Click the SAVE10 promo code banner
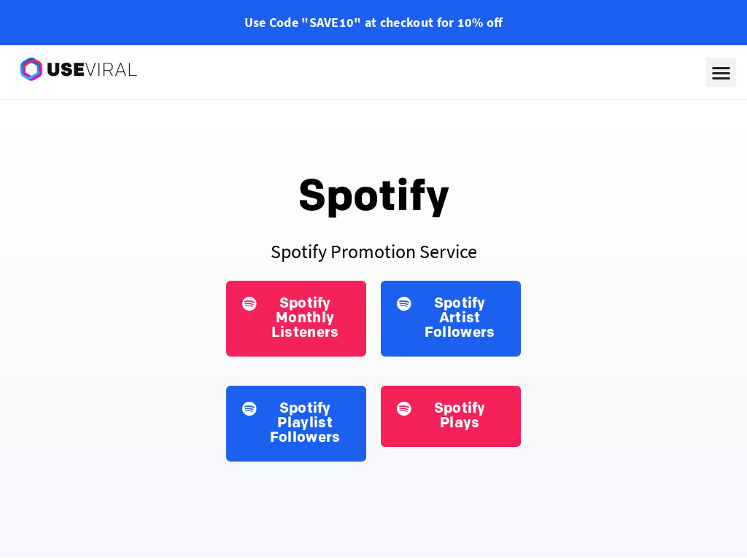The image size is (747, 560). 373,23
